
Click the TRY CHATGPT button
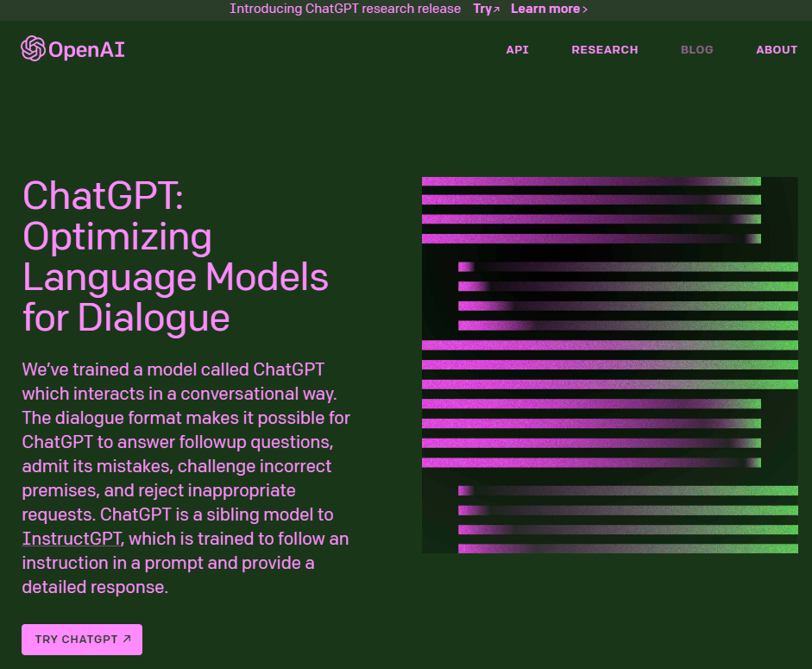[x=82, y=640]
